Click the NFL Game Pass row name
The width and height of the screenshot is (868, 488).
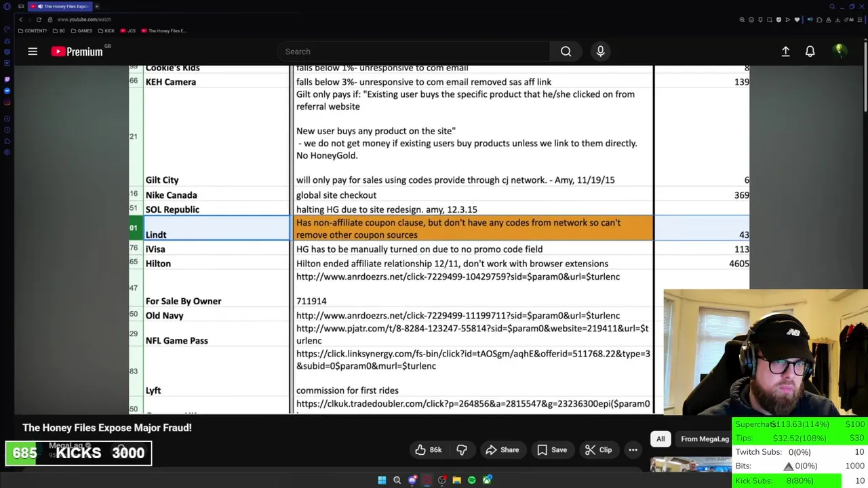pos(177,341)
